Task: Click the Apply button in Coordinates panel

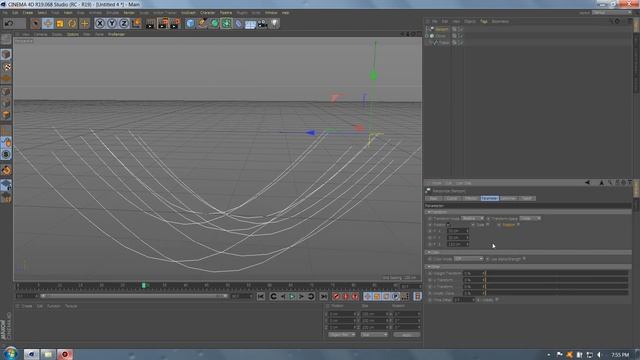Action: pyautogui.click(x=406, y=335)
